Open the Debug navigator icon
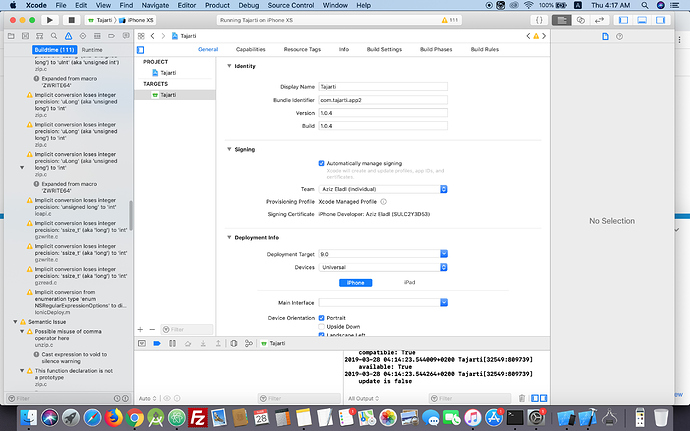Image resolution: width=690 pixels, height=431 pixels. [x=97, y=36]
